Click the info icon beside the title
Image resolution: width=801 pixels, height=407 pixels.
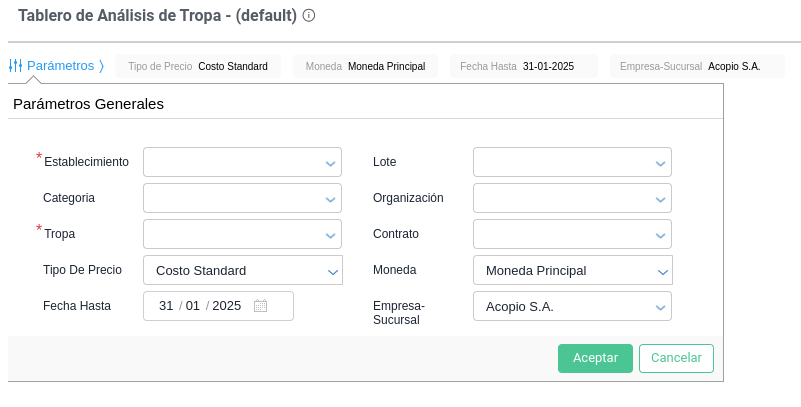309,16
